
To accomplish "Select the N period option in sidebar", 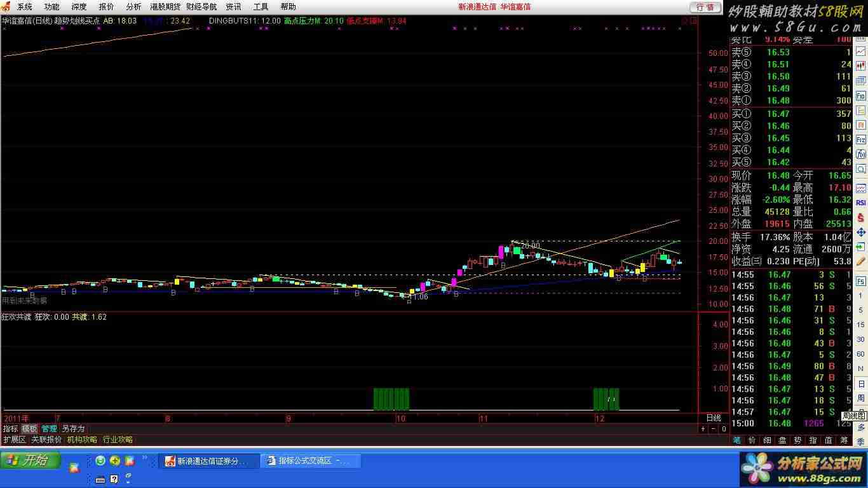I will click(x=861, y=369).
